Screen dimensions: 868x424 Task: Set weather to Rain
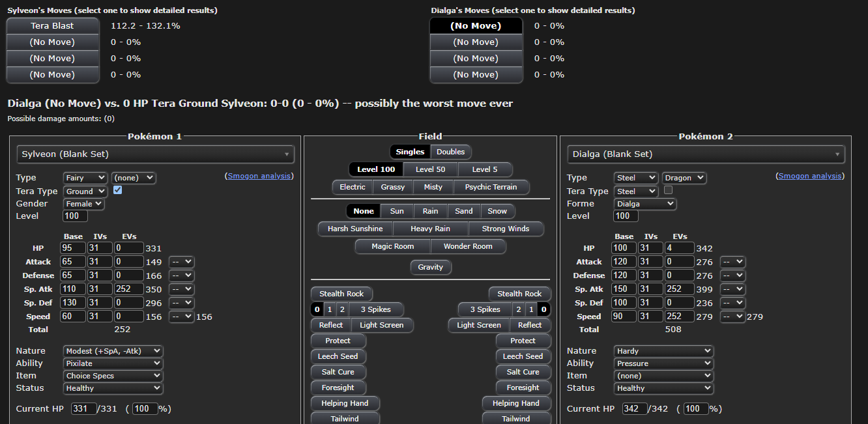tap(430, 211)
